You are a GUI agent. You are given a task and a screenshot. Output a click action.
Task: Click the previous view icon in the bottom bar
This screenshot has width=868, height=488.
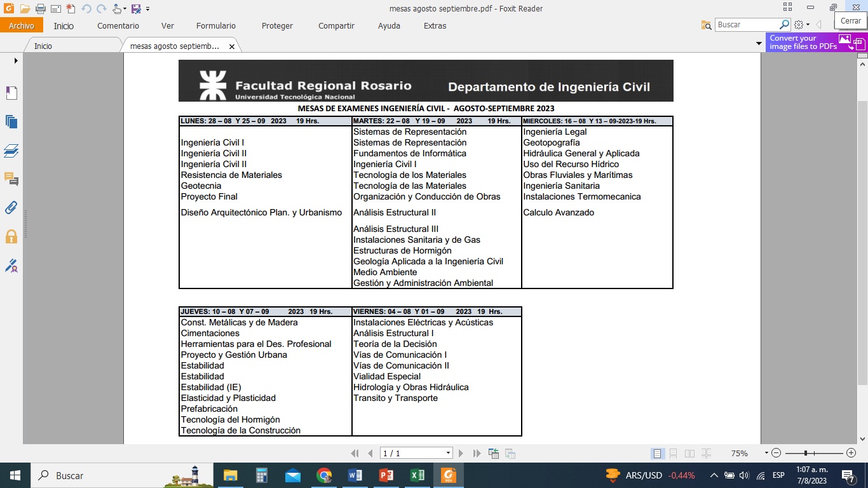(494, 453)
